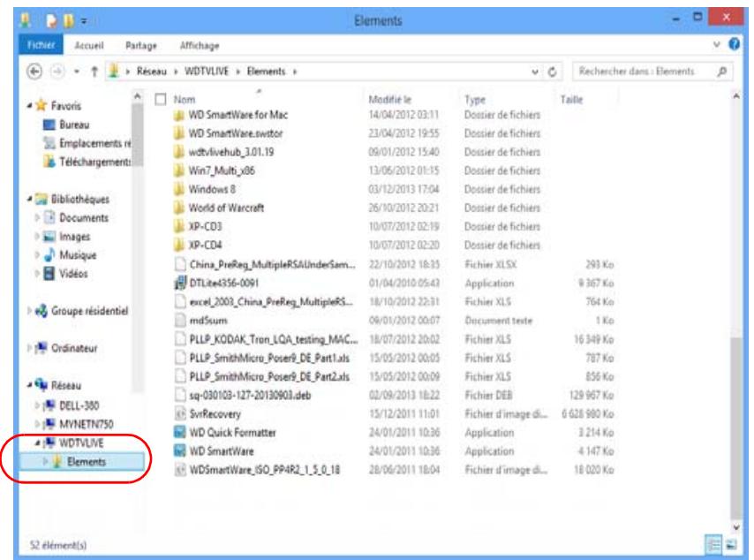This screenshot has height=560, width=754.
Task: Click the SvrRecovery disc image icon
Action: pyautogui.click(x=180, y=413)
